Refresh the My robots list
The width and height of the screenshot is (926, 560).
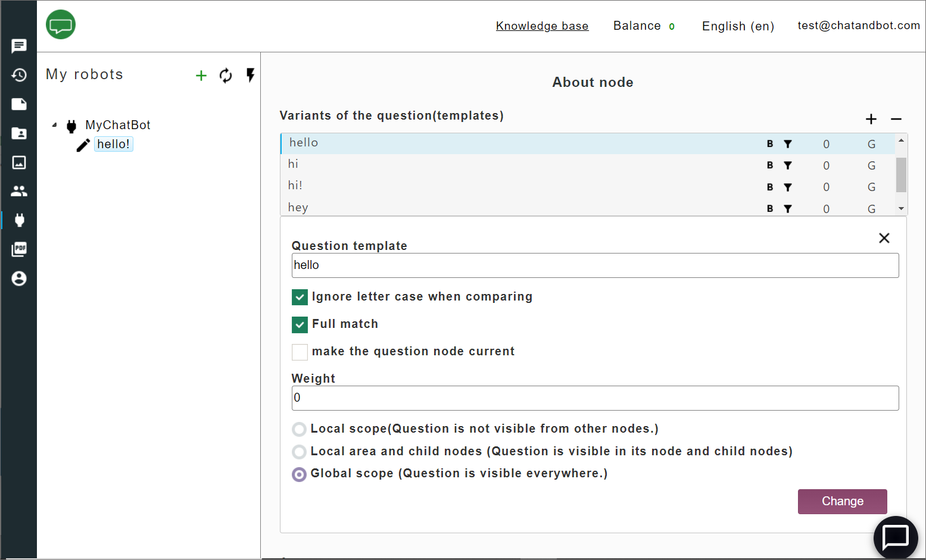[x=226, y=76]
